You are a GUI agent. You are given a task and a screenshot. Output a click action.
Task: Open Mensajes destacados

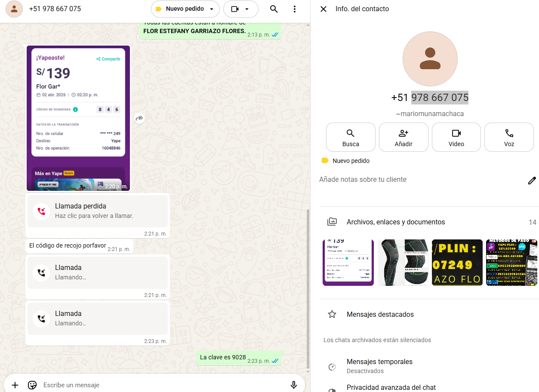tap(380, 314)
